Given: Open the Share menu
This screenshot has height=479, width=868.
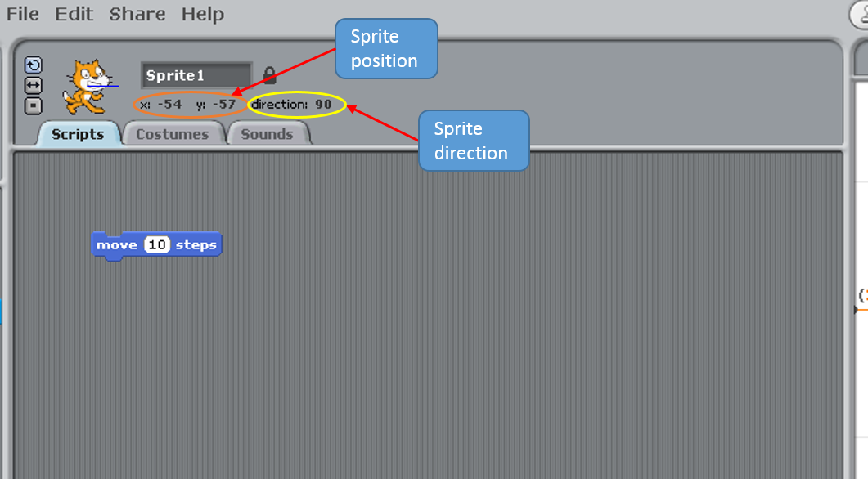Looking at the screenshot, I should pos(136,13).
